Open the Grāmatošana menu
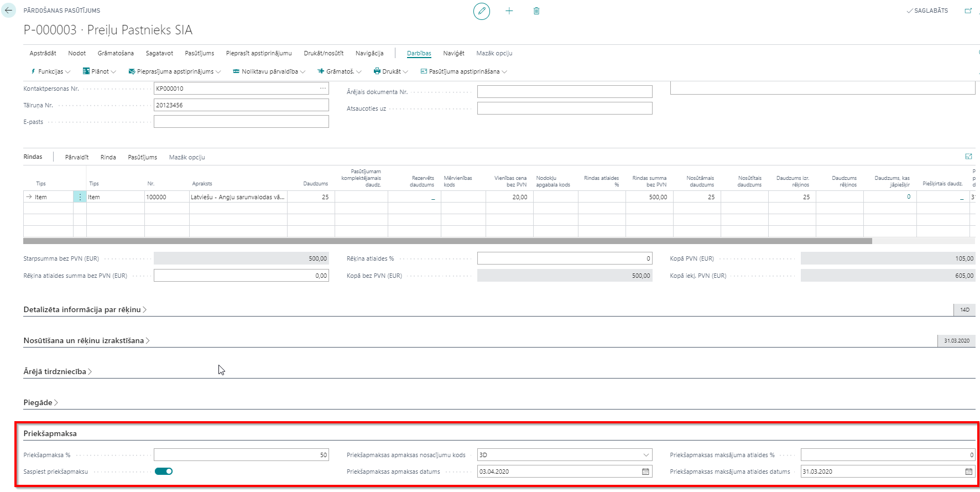 [116, 53]
